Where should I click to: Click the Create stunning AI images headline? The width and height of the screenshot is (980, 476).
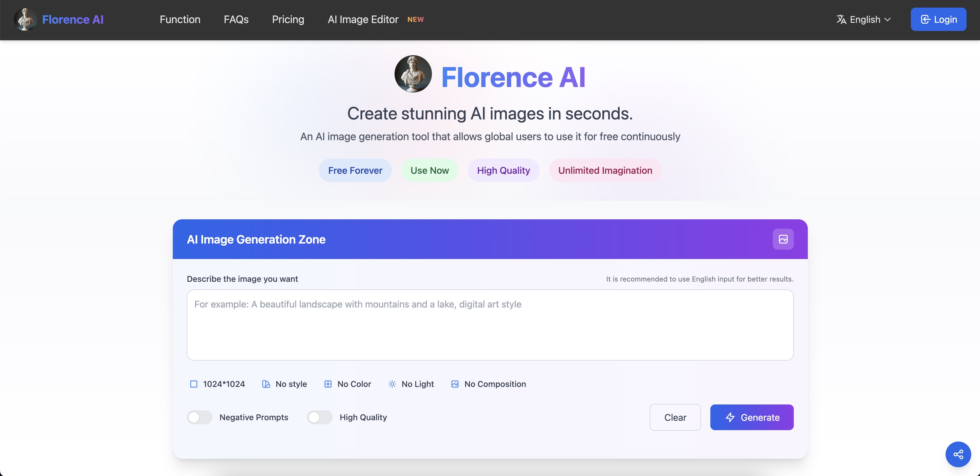coord(490,114)
